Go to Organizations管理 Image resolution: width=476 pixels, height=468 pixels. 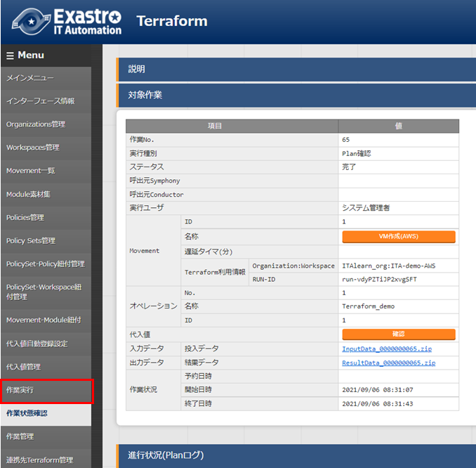coord(46,124)
